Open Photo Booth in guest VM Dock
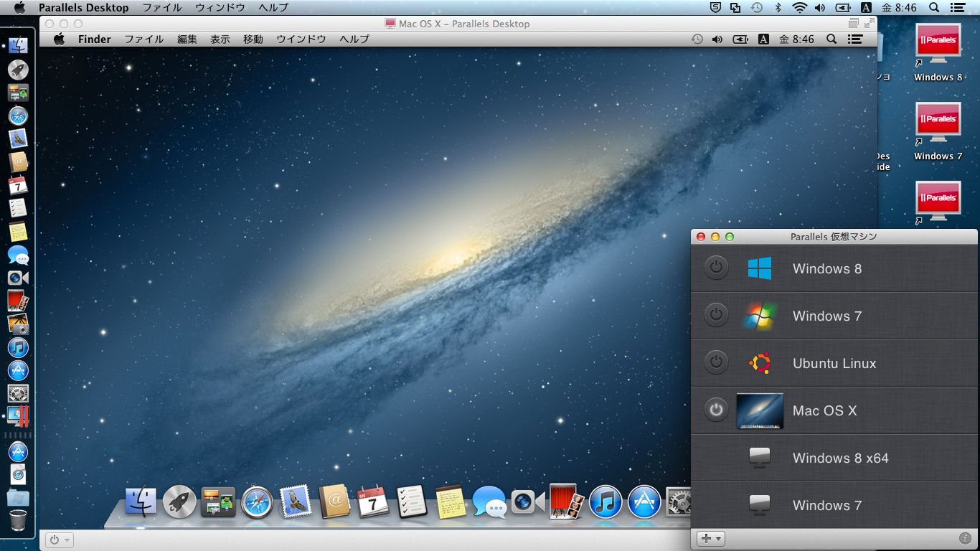Image resolution: width=980 pixels, height=551 pixels. pos(567,501)
